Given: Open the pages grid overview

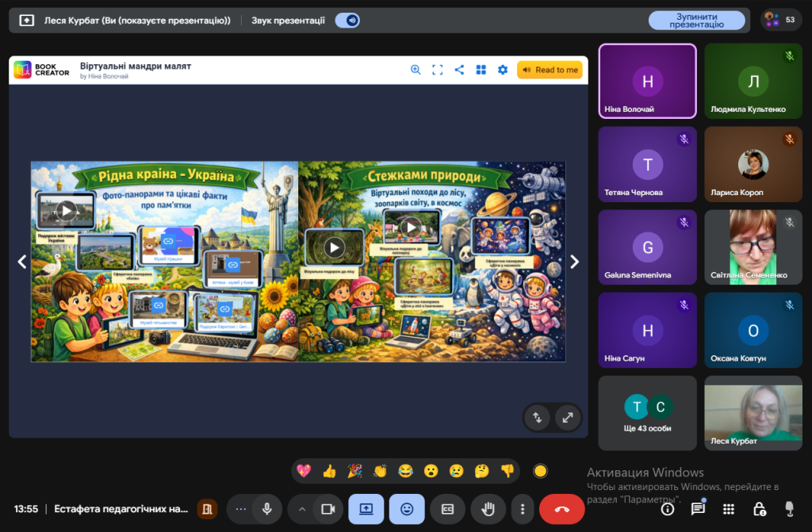Looking at the screenshot, I should [481, 70].
